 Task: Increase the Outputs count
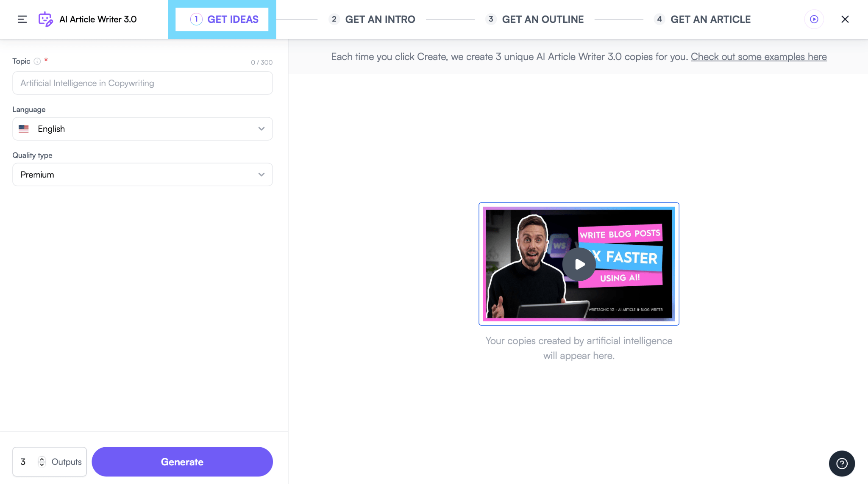(x=42, y=459)
